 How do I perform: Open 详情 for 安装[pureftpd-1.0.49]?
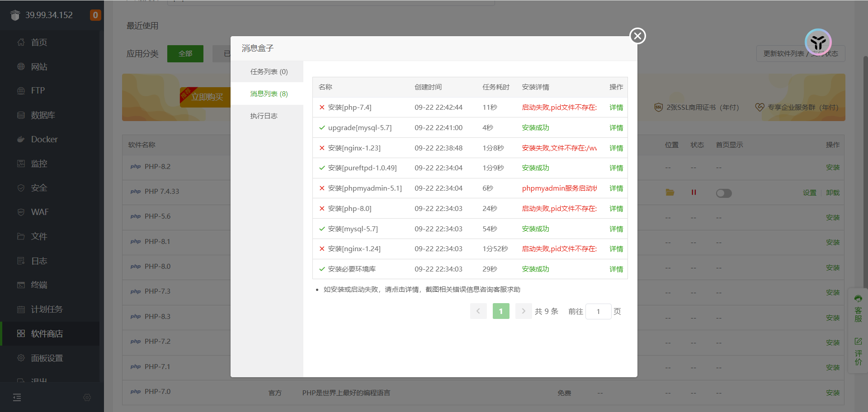[616, 168]
